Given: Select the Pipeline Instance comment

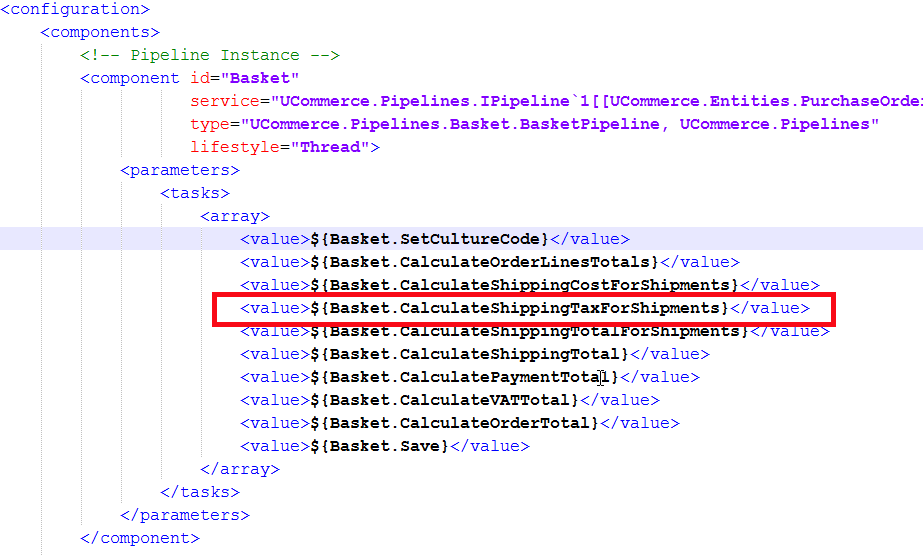Looking at the screenshot, I should pyautogui.click(x=210, y=55).
